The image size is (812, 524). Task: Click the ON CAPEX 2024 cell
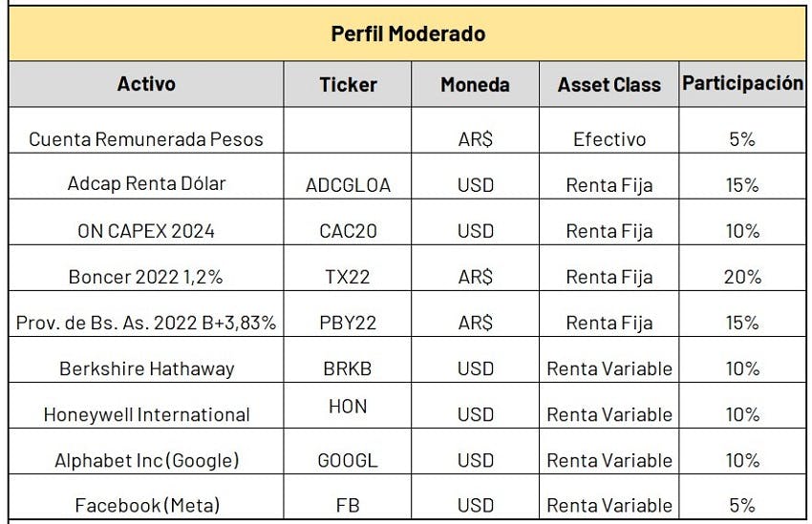[x=146, y=222]
